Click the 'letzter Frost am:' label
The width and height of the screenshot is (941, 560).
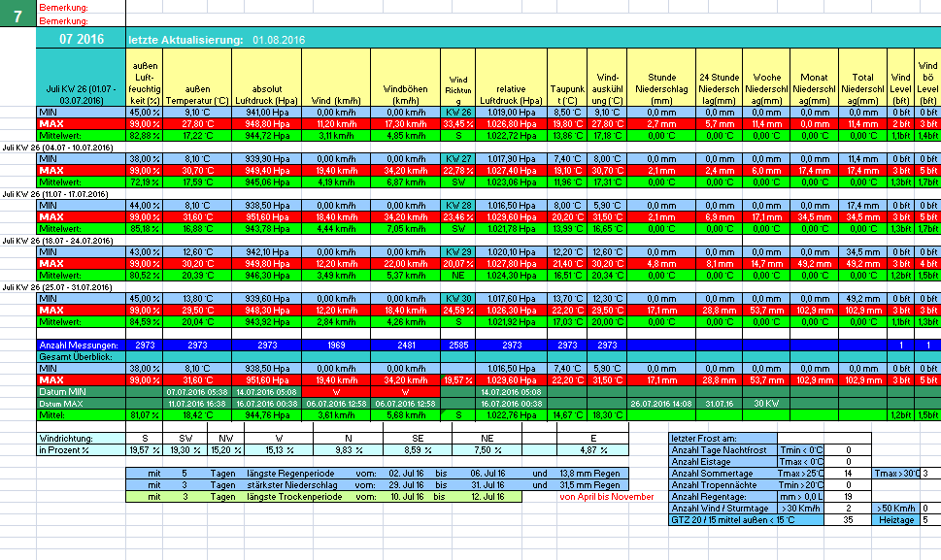(723, 439)
